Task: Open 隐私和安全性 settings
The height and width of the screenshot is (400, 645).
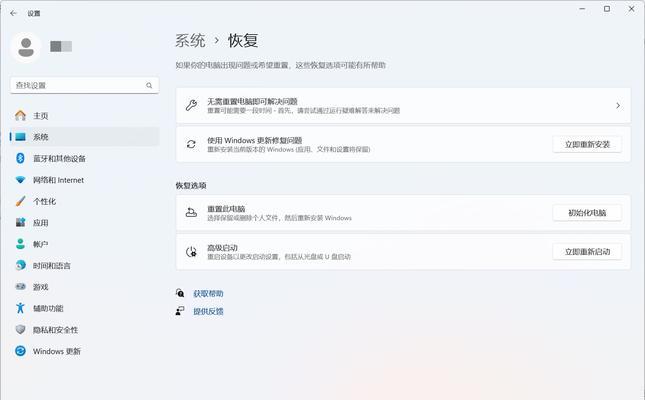Action: point(84,330)
